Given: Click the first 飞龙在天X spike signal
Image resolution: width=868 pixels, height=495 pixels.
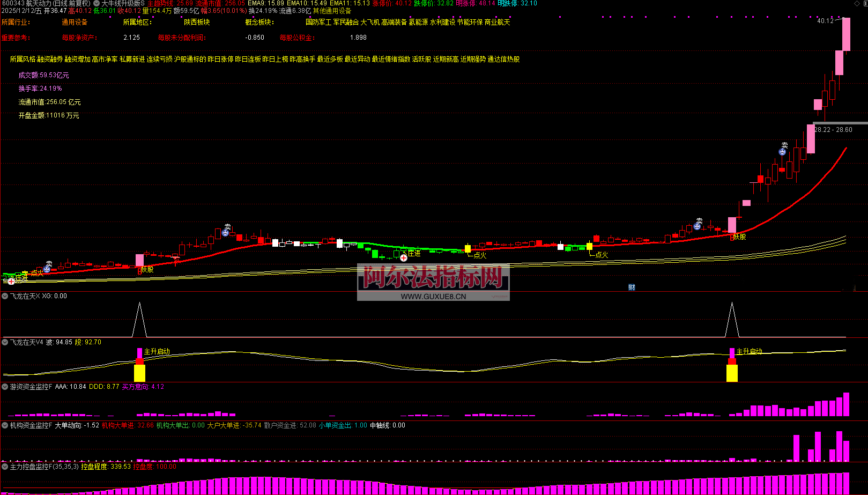Looking at the screenshot, I should 139,319.
